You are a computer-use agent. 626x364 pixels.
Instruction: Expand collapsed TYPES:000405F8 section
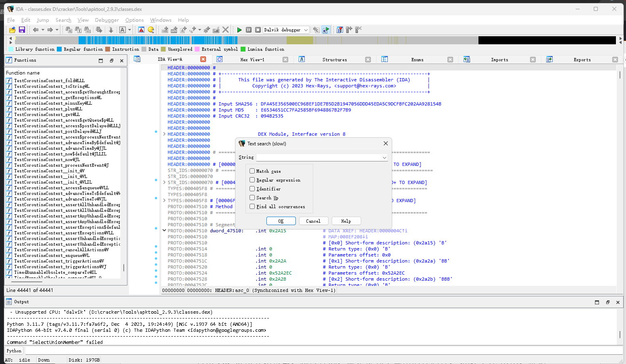click(x=164, y=201)
